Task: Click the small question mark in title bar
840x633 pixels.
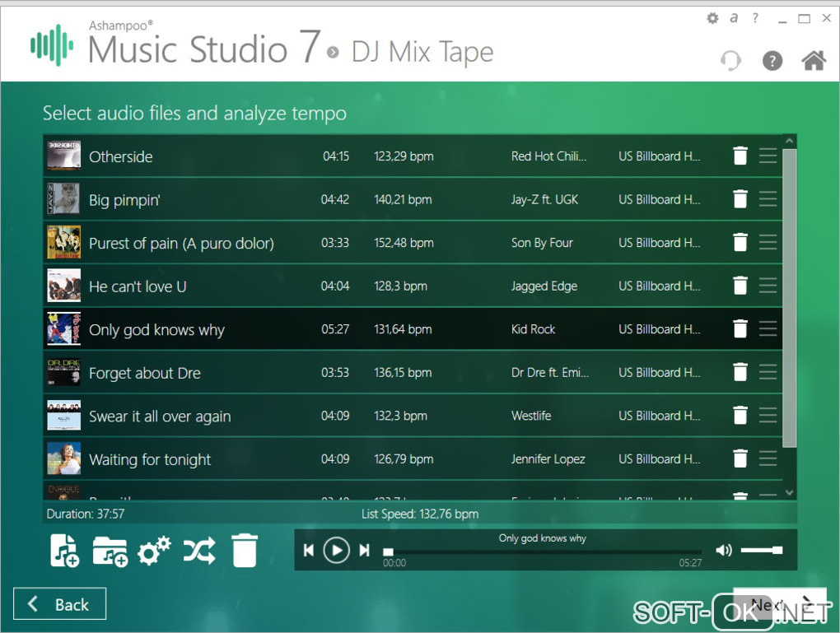Action: point(755,18)
